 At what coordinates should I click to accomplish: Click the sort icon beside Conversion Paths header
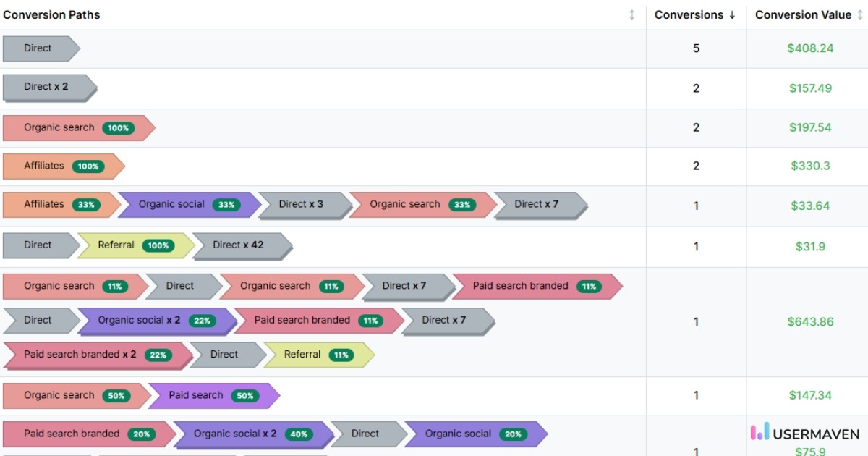pos(632,14)
